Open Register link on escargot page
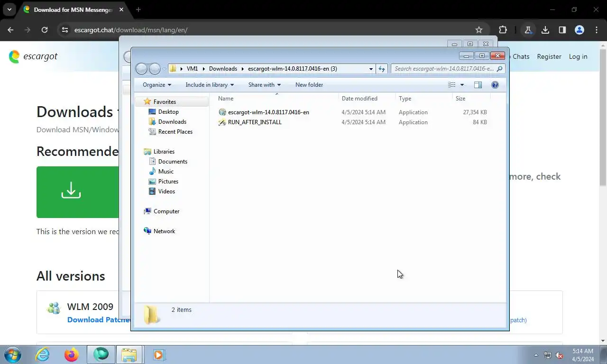 pos(549,56)
